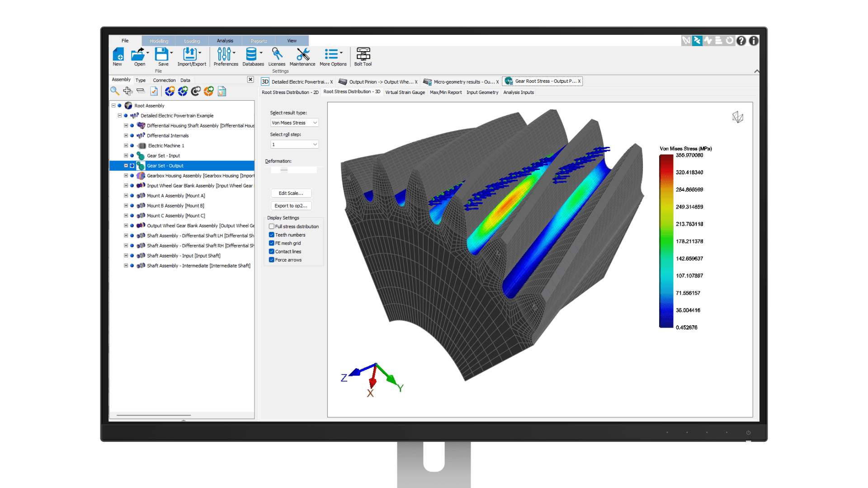Click magnifier search icon in assembly panel
The width and height of the screenshot is (868, 488).
tap(115, 91)
